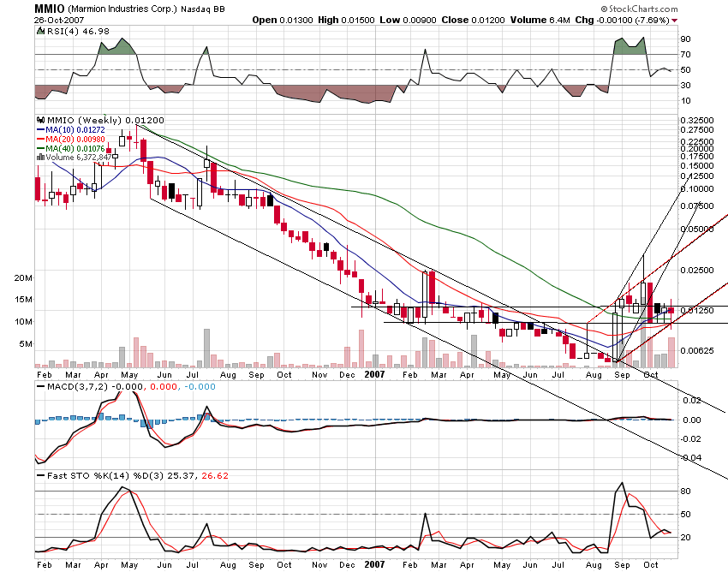728x572 pixels.
Task: Open the StockCharts.com copyright link
Action: [x=639, y=9]
